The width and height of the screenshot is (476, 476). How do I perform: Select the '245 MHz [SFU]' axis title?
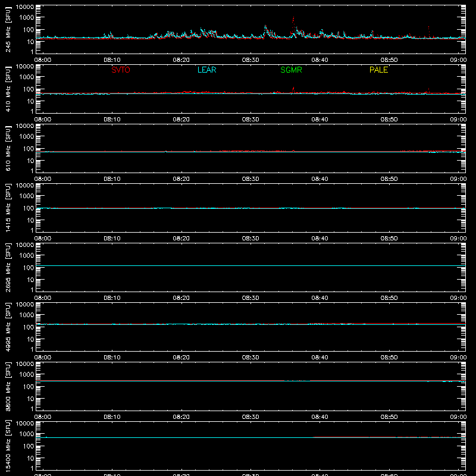tap(8, 29)
